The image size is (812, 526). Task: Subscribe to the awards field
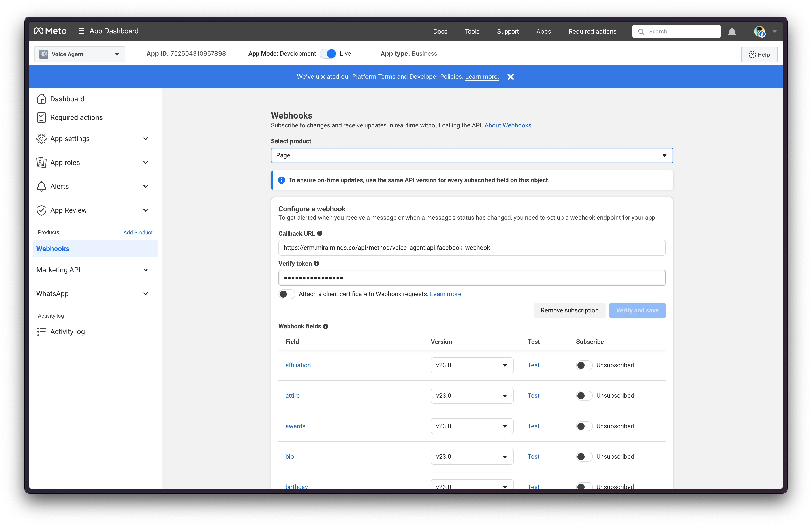click(x=584, y=426)
